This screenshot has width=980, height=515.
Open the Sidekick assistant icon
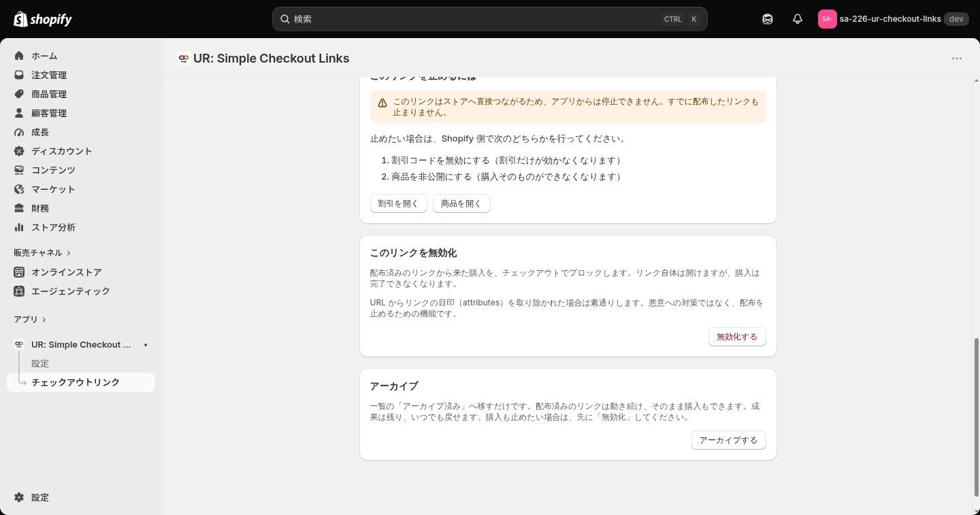[x=768, y=19]
